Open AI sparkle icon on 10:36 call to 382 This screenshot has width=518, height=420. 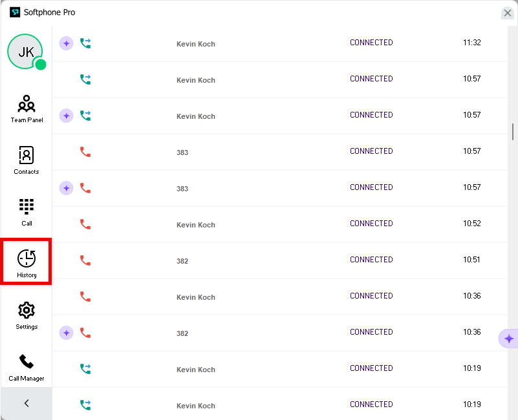pos(66,333)
